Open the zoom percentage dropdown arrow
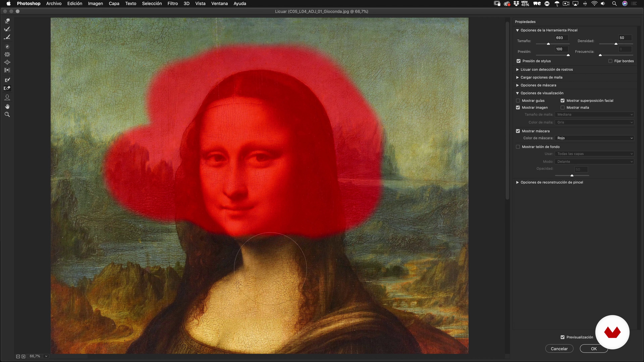Image resolution: width=644 pixels, height=362 pixels. pos(46,356)
